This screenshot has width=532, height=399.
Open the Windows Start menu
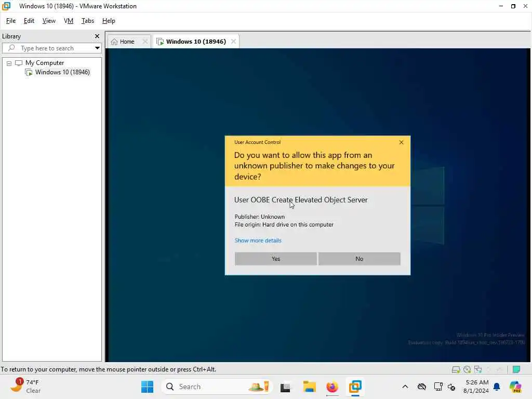[x=147, y=387]
